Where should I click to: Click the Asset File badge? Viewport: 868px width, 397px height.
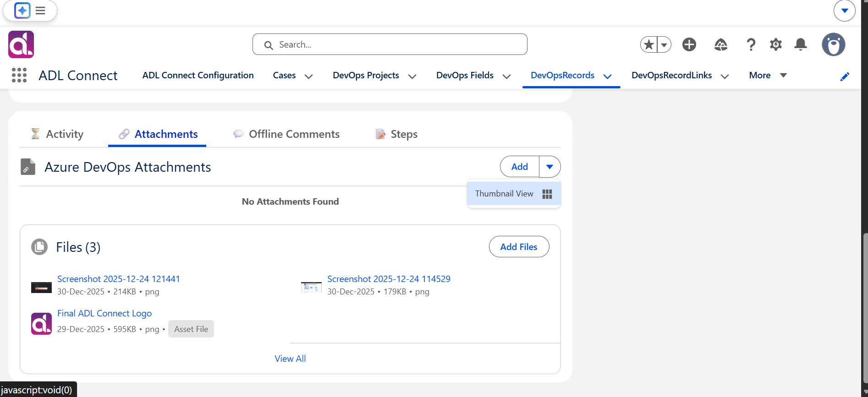click(191, 329)
